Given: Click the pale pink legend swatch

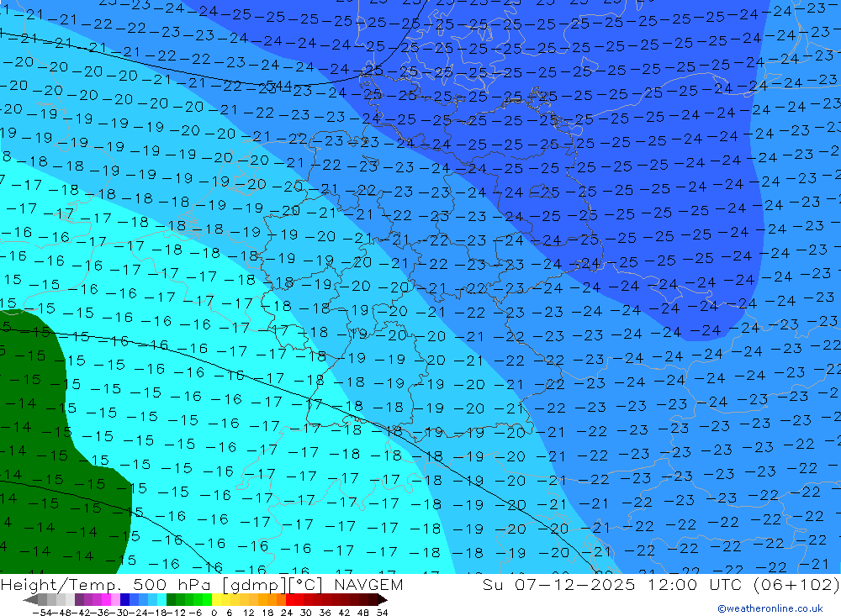Looking at the screenshot, I should [x=115, y=600].
